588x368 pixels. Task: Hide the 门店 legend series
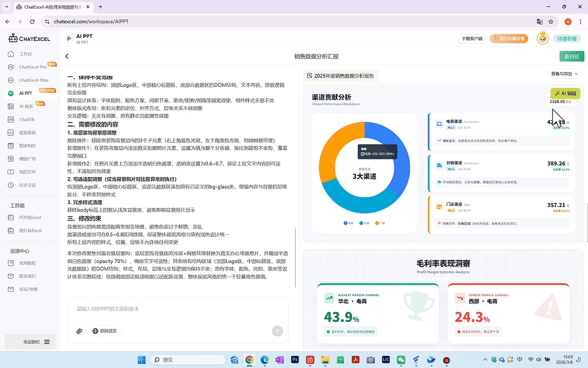coord(379,223)
